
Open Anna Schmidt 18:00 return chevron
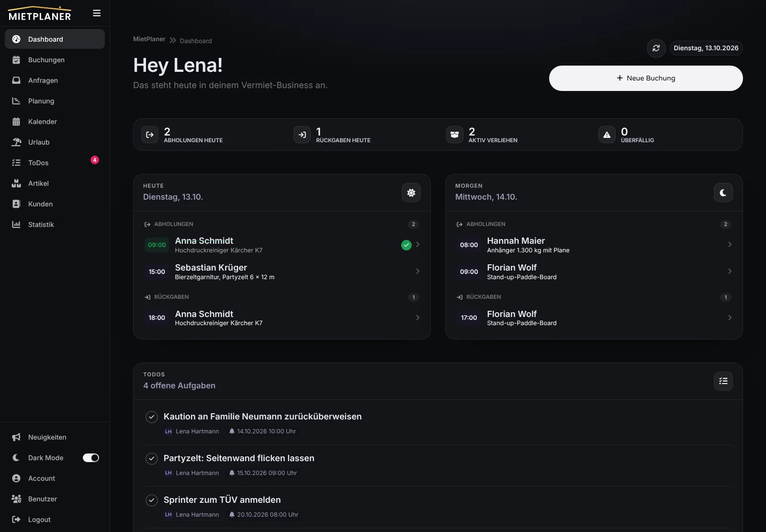click(x=417, y=317)
